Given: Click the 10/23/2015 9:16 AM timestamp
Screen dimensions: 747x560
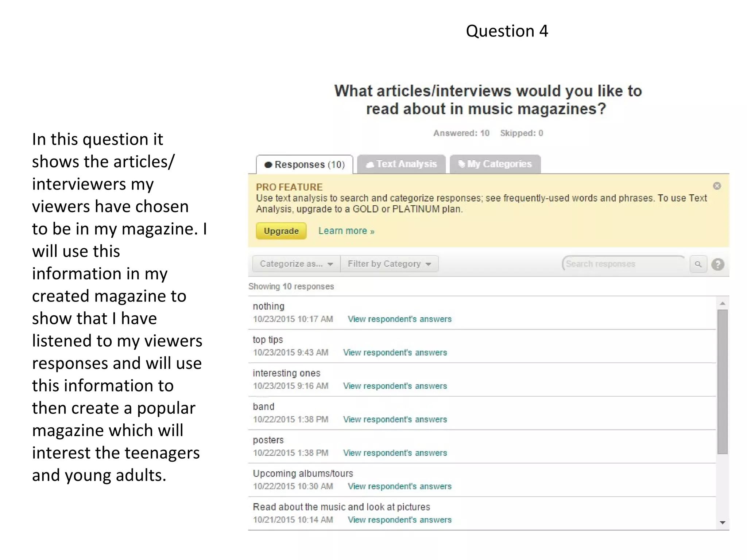Looking at the screenshot, I should (291, 386).
